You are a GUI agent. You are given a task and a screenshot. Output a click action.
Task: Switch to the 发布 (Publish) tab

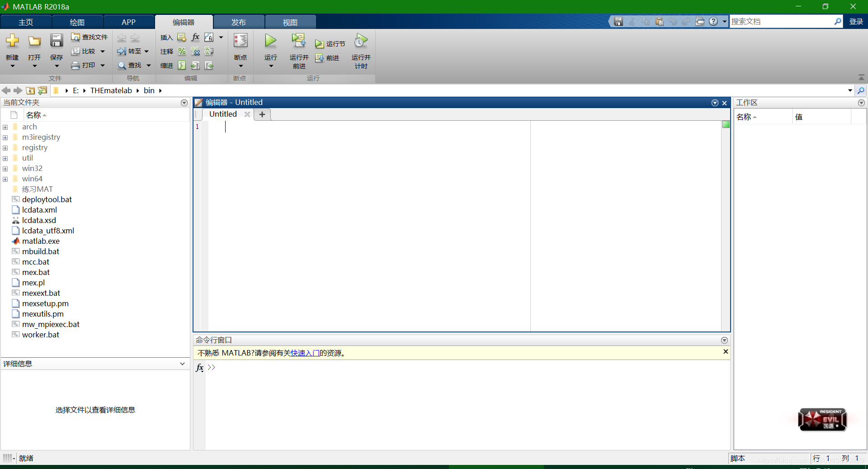[239, 22]
